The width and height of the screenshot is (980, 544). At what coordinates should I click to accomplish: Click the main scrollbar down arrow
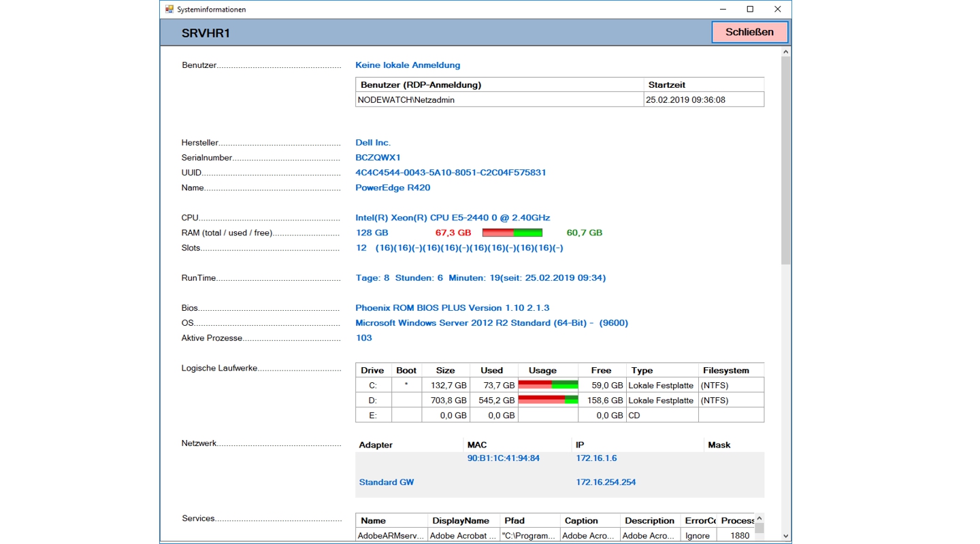pos(785,536)
